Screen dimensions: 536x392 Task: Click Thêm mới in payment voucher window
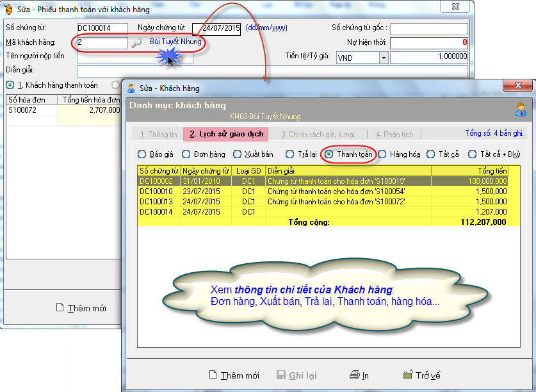pos(81,308)
